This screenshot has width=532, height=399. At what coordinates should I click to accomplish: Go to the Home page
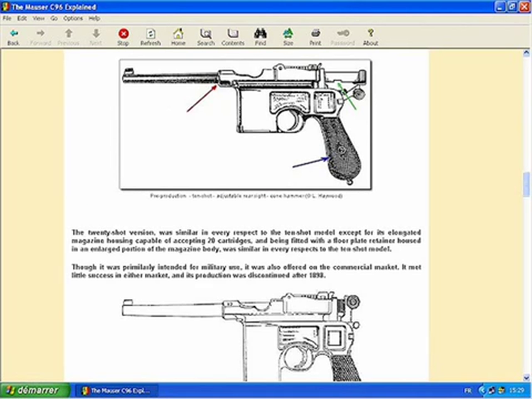[x=178, y=37]
